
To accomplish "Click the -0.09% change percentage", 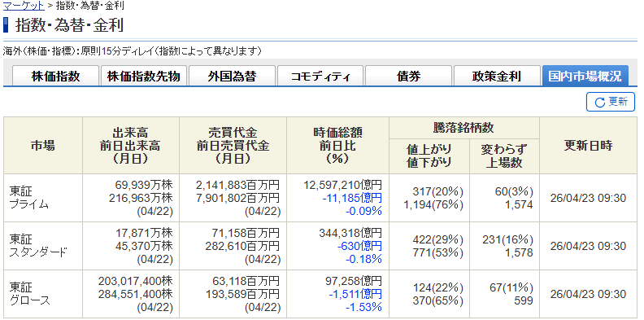I will tap(364, 212).
